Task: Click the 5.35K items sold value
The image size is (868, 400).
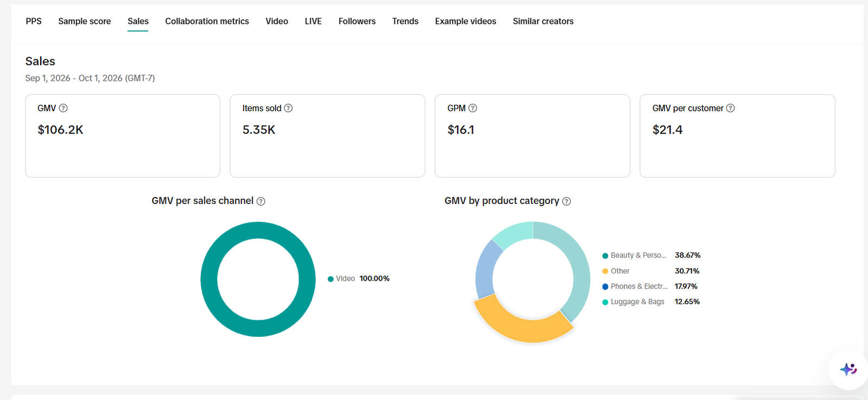Action: pyautogui.click(x=259, y=130)
